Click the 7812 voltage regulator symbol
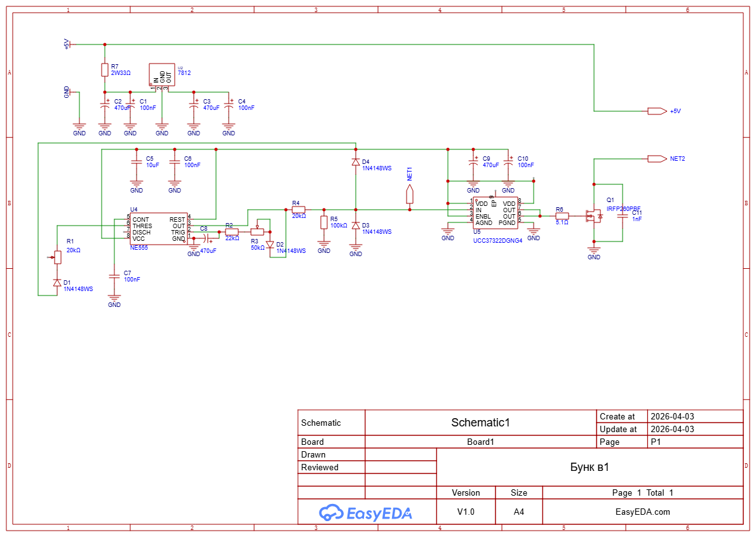Screen dimensions: 756x537 click(x=161, y=74)
